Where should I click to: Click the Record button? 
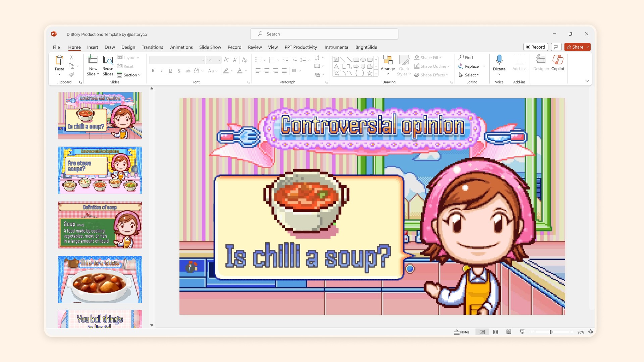(535, 47)
